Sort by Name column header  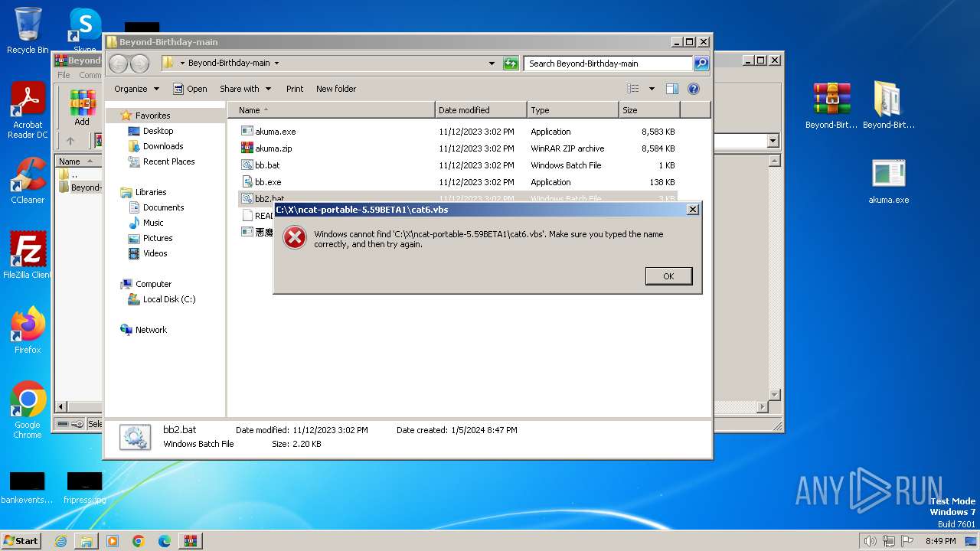coord(331,110)
